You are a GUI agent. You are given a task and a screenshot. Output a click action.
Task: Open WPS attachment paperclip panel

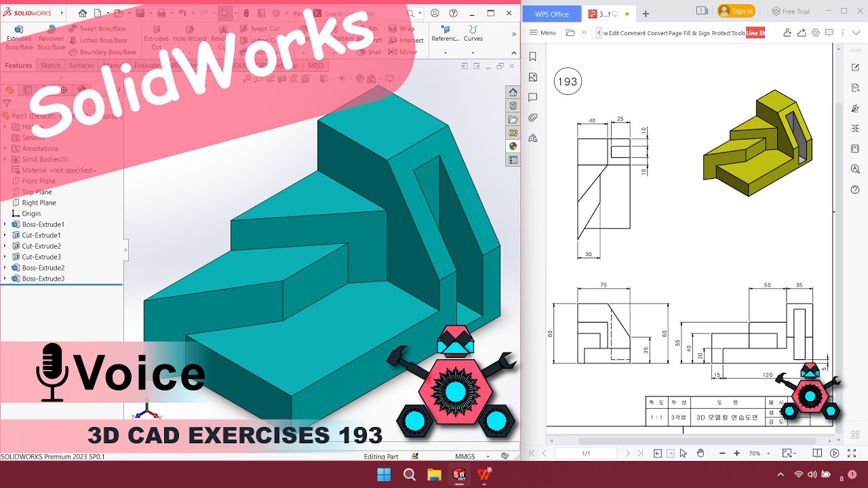click(533, 117)
